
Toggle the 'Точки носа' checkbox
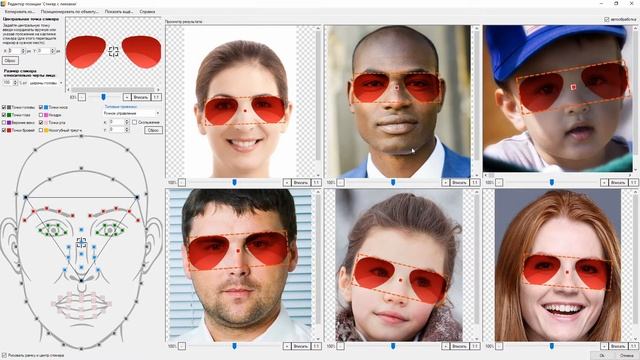(41, 107)
